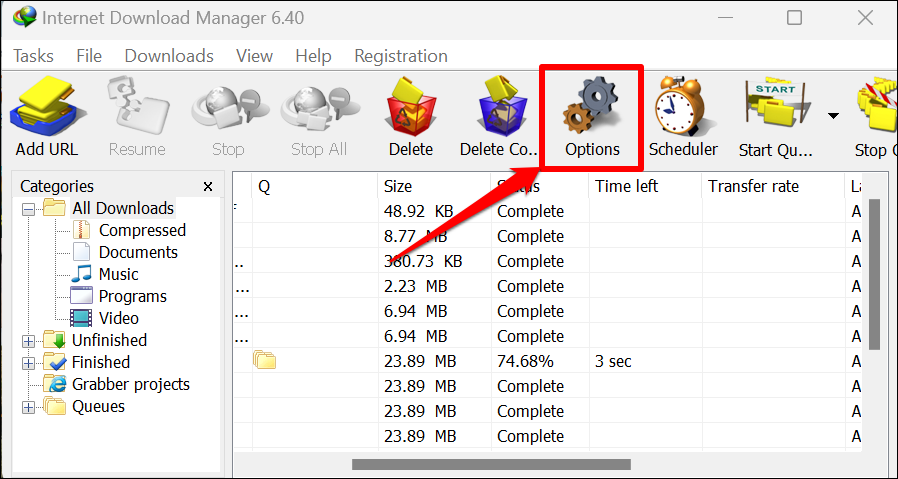This screenshot has width=898, height=479.
Task: Select the Grabber projects item
Action: pyautogui.click(x=130, y=385)
